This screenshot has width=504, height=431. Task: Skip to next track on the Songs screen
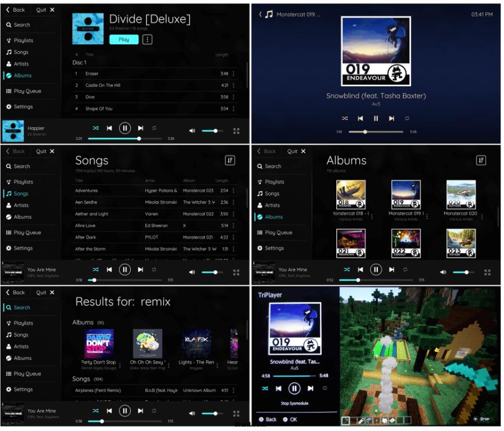141,270
